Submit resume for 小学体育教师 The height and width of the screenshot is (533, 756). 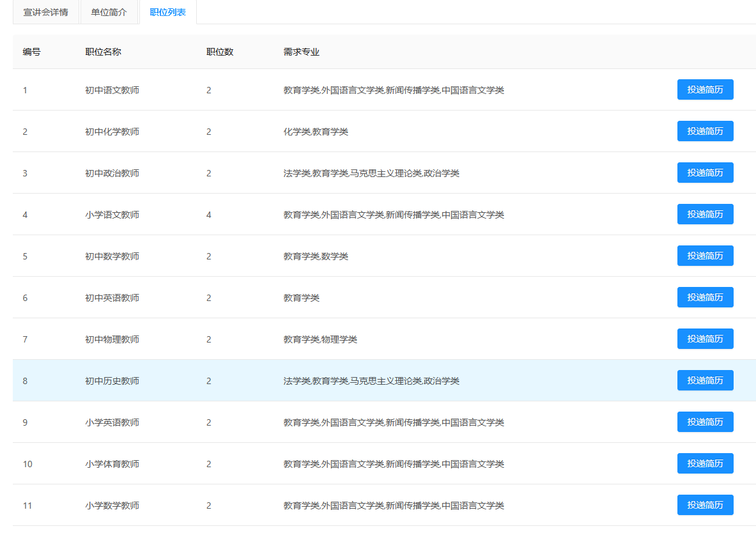coord(705,464)
